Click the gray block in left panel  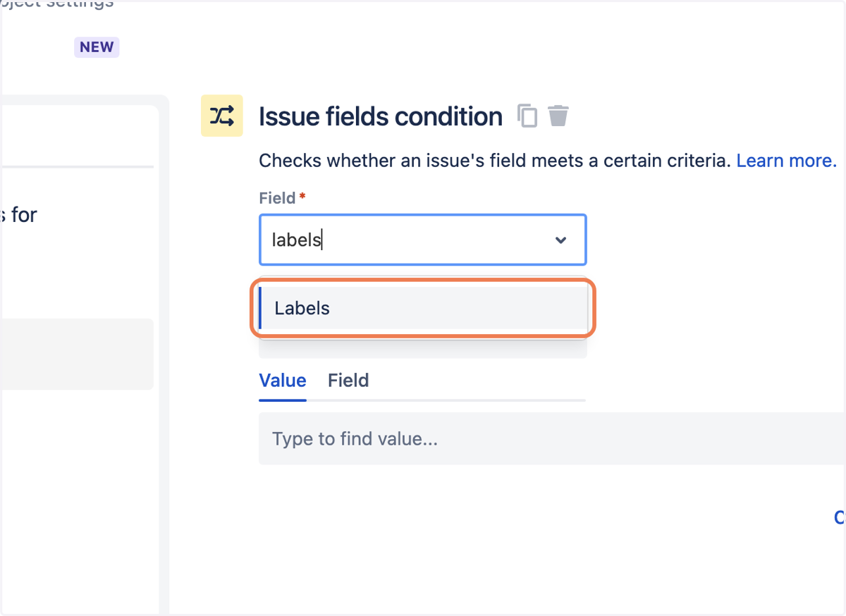(x=76, y=355)
